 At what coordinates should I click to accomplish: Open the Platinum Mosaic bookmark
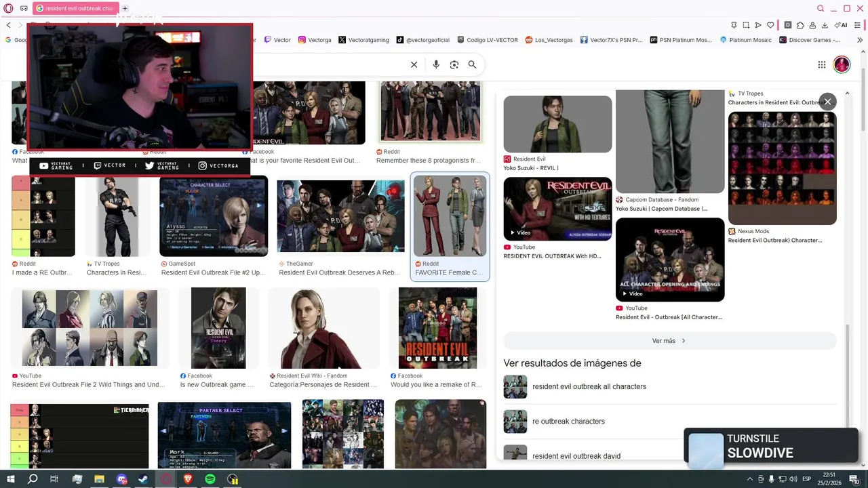tap(746, 40)
